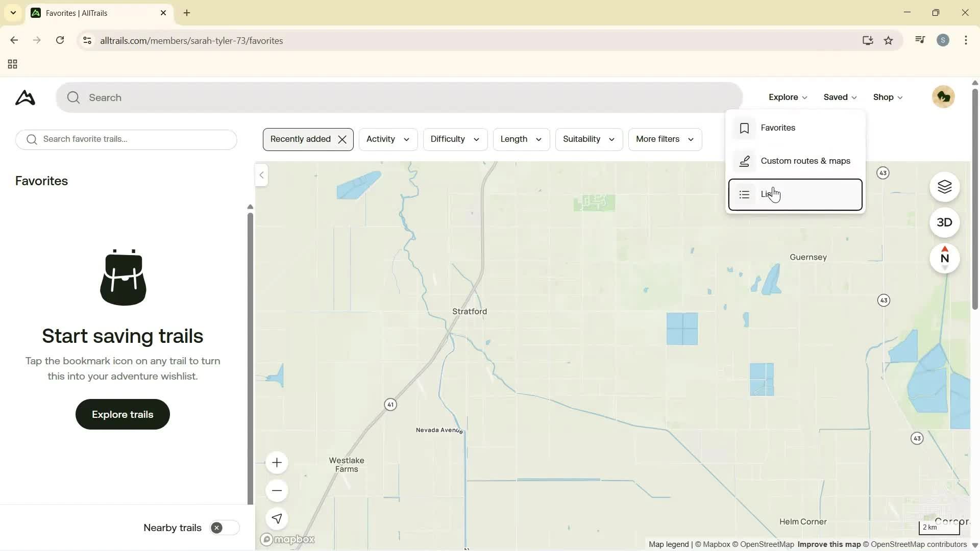Screen dimensions: 980x551
Task: Click the Search favorite trails field
Action: (126, 139)
